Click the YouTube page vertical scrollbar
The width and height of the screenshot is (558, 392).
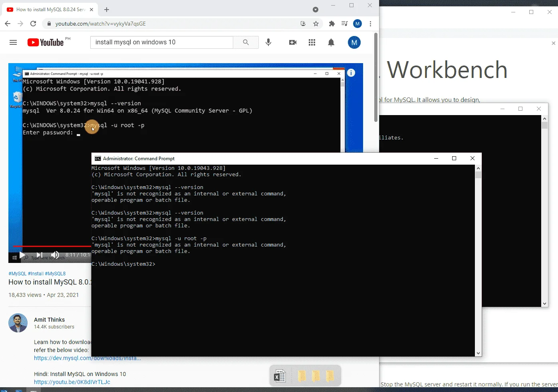(x=376, y=78)
